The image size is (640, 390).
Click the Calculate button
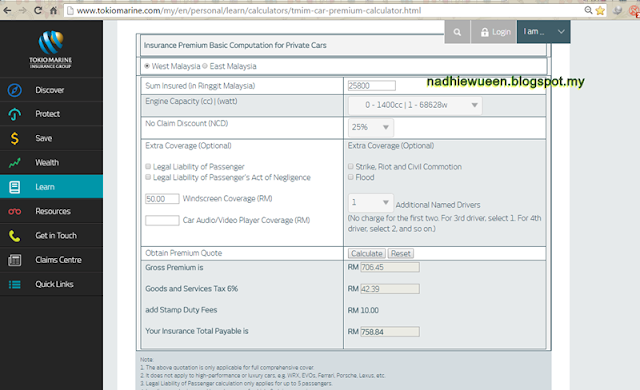click(x=367, y=253)
